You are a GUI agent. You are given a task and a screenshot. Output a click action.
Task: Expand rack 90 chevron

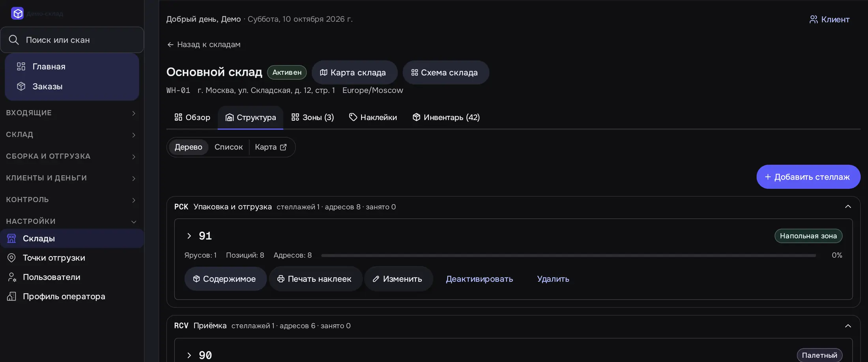189,355
